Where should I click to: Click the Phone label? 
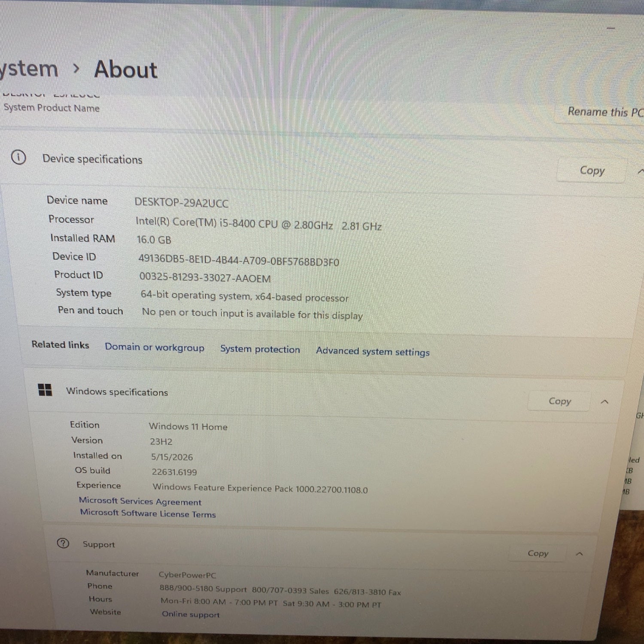[100, 586]
